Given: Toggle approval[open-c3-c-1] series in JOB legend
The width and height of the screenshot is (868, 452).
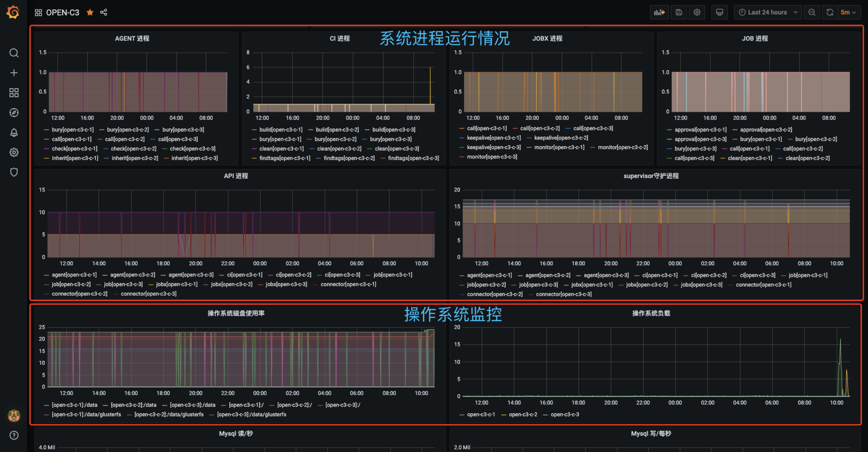Looking at the screenshot, I should pos(701,130).
